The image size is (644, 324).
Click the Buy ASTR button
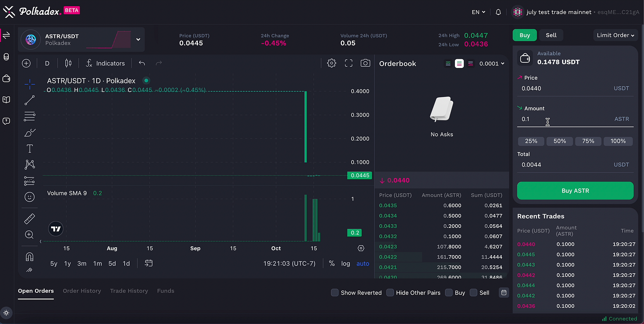point(575,191)
